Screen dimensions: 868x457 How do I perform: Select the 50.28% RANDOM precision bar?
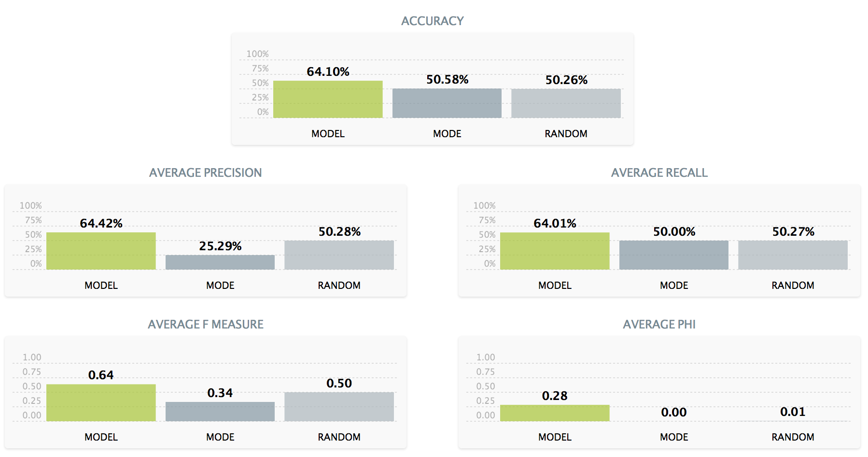[339, 255]
